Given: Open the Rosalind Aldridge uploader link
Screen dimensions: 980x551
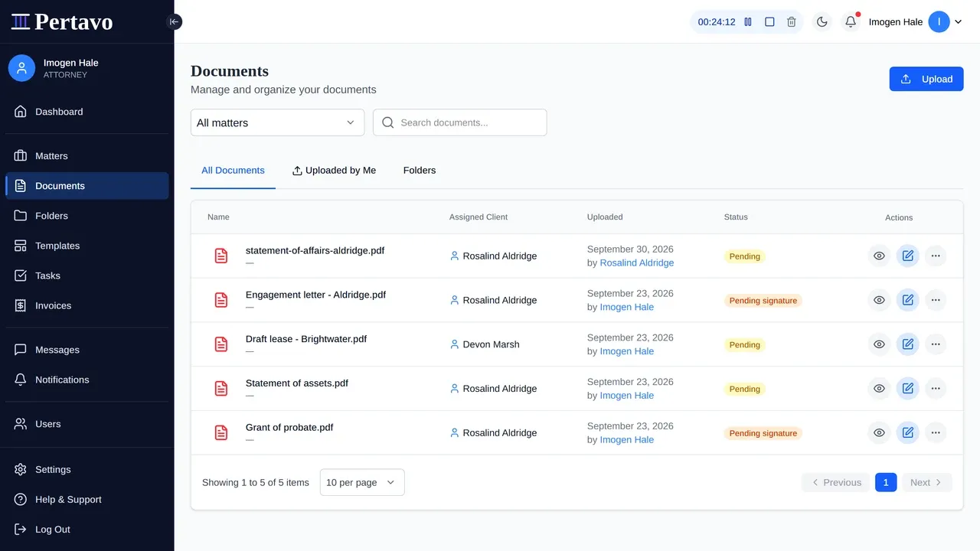Looking at the screenshot, I should pos(637,262).
